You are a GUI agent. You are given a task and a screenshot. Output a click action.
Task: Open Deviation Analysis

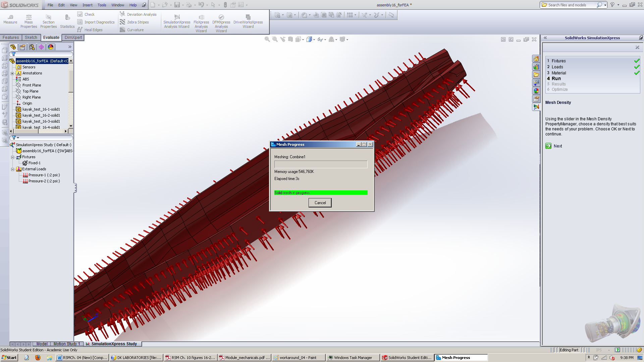(x=138, y=14)
